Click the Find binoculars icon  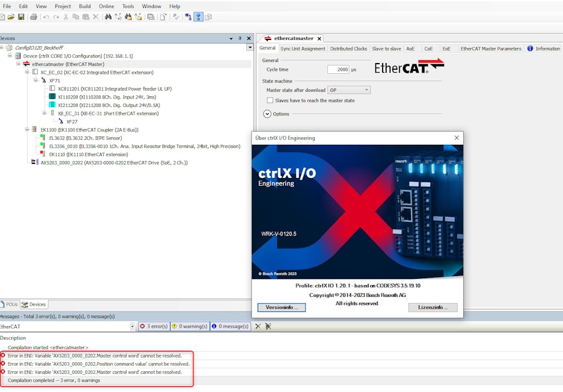point(108,17)
